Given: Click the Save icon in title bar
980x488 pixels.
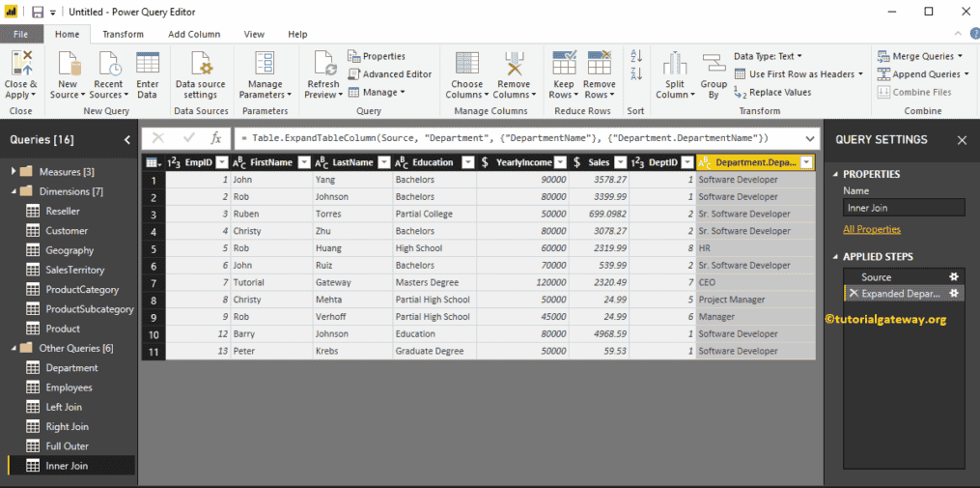Looking at the screenshot, I should [38, 12].
